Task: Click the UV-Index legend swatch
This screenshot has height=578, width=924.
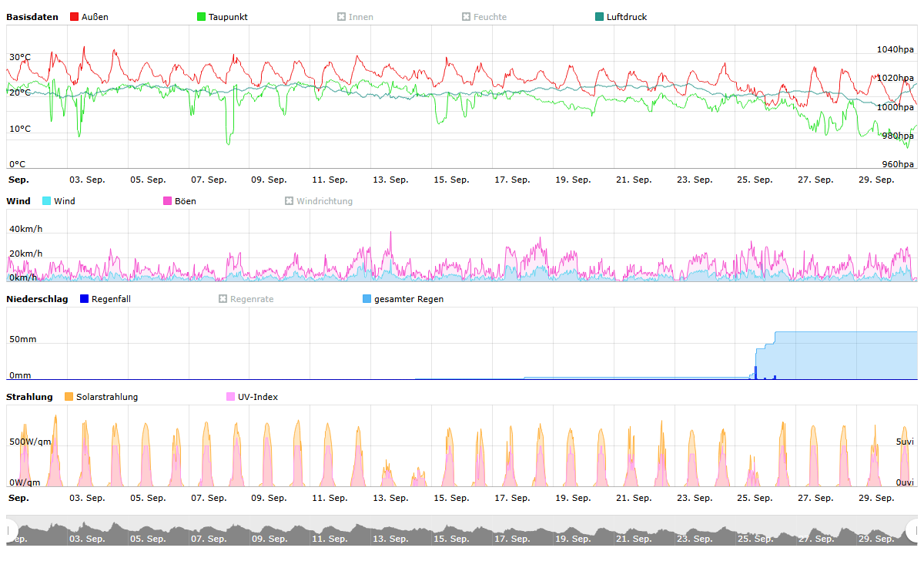Action: pos(231,397)
